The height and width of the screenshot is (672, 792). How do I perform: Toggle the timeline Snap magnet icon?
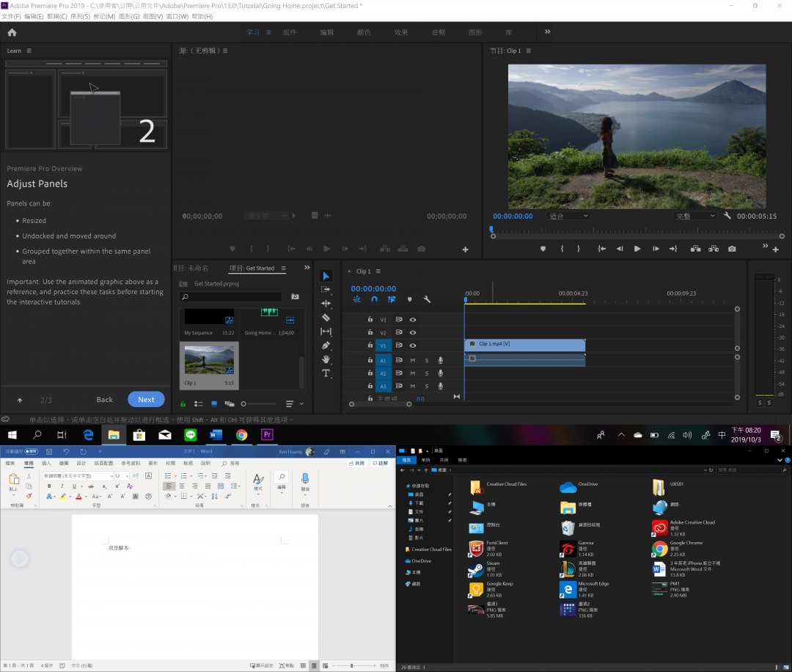(x=374, y=299)
